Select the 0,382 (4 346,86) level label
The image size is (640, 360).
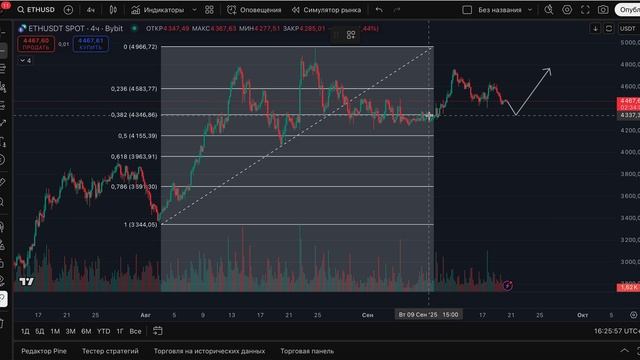tap(134, 115)
